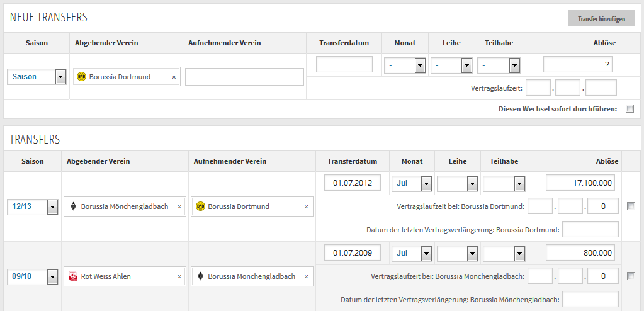Click the Transferdatum field with 01.07.2009
The width and height of the screenshot is (644, 311).
tap(353, 252)
